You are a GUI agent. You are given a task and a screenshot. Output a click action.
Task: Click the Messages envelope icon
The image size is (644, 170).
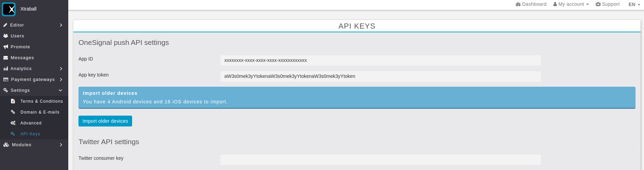(5, 58)
